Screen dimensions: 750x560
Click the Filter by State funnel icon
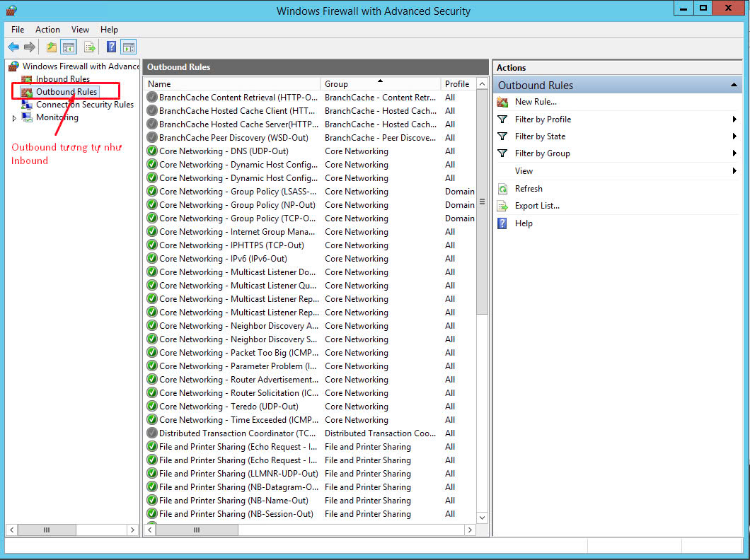(502, 136)
